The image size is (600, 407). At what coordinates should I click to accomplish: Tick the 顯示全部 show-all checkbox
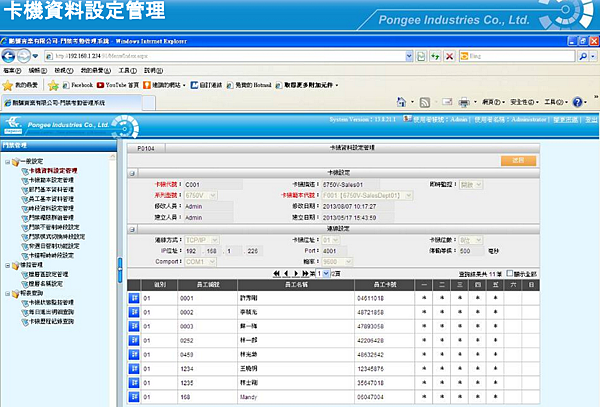pyautogui.click(x=510, y=273)
